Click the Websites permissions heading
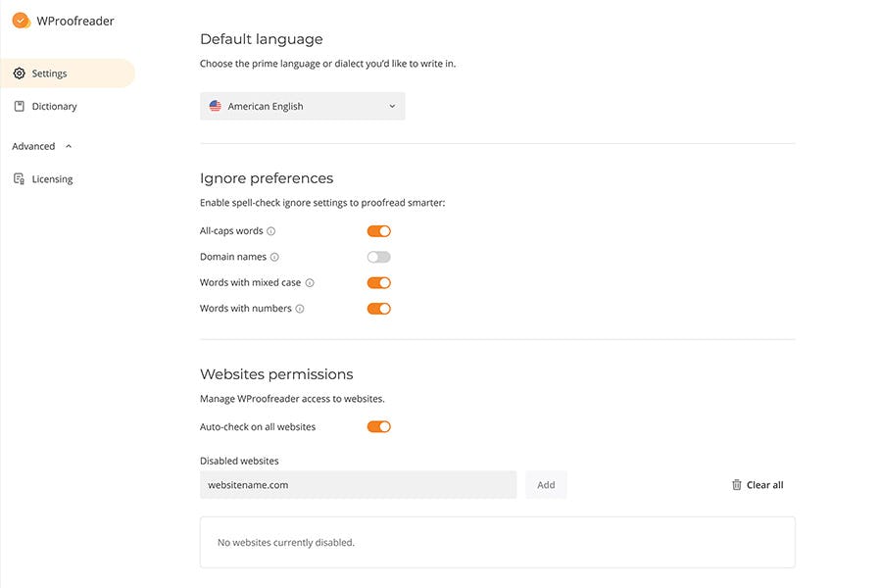This screenshot has height=588, width=882. 276,374
